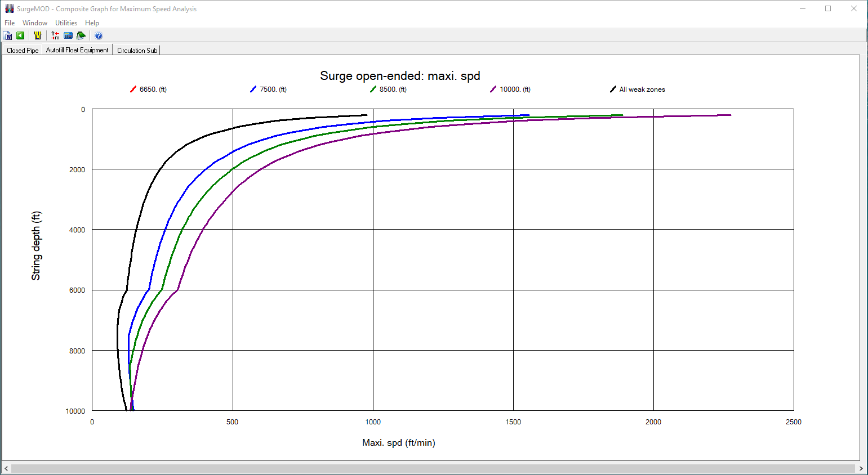Toggle ft to m unit conversion icon

(x=55, y=35)
